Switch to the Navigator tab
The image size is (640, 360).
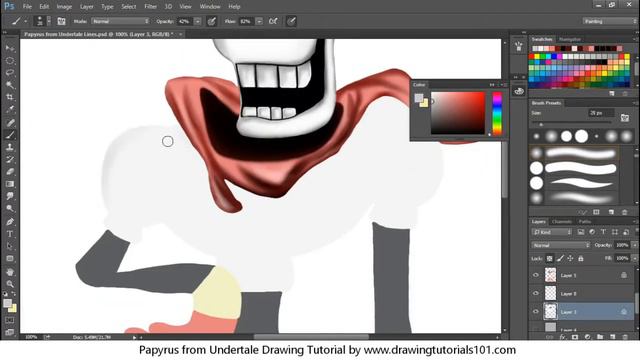[570, 39]
